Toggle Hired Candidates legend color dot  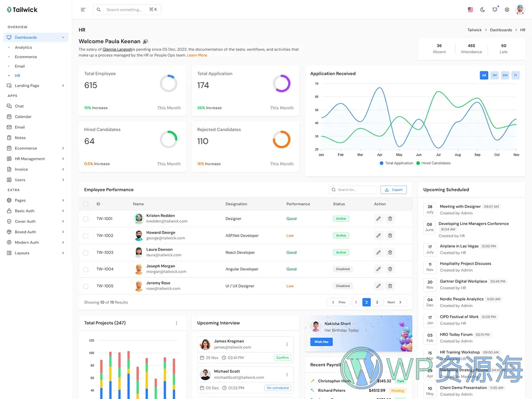click(x=418, y=163)
